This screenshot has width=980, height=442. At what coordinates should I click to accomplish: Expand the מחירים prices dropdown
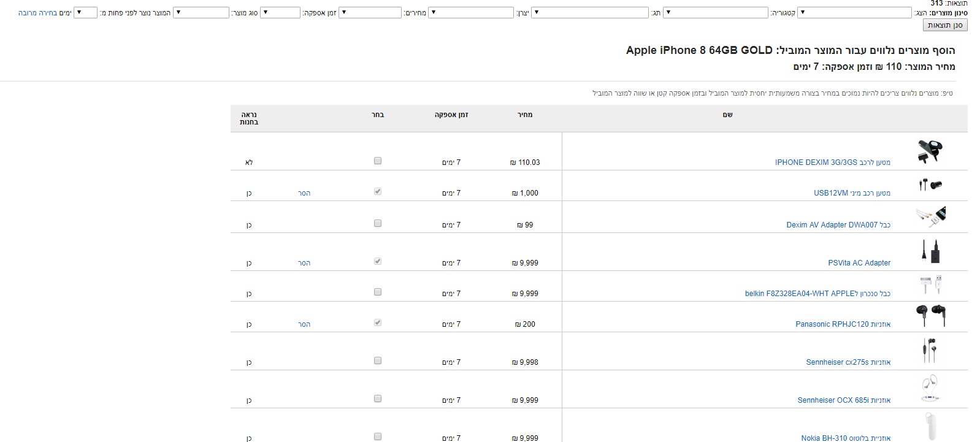coord(370,12)
